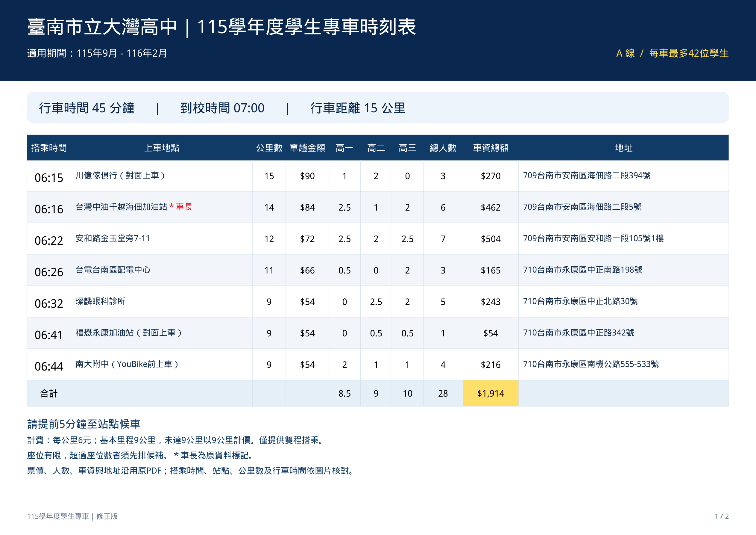Click address 709台南市安南區安和路一段105號1樓
756x535 pixels.
click(x=593, y=238)
